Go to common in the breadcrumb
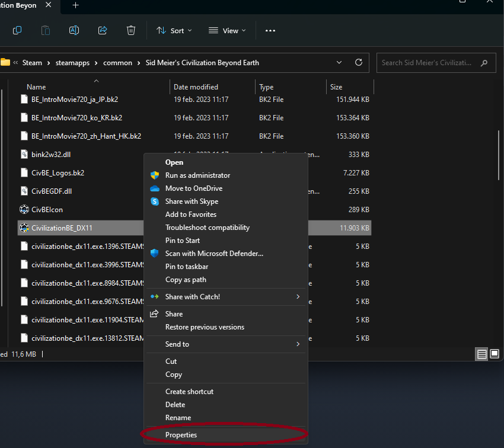 [x=117, y=63]
